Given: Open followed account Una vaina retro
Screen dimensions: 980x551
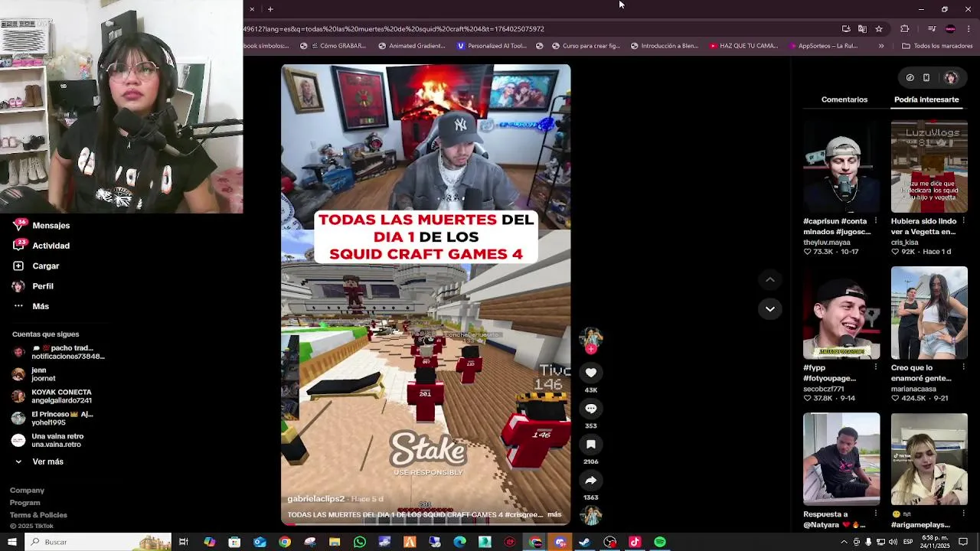Looking at the screenshot, I should tap(48, 440).
